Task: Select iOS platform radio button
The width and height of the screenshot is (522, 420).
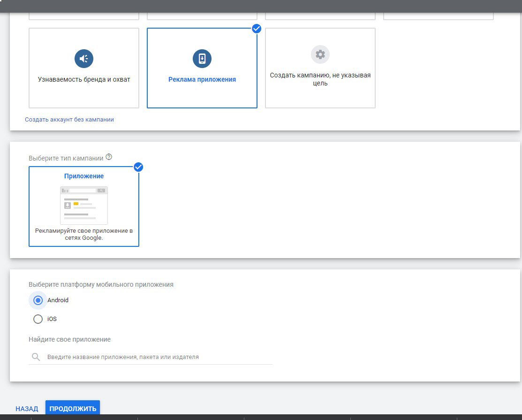Action: pyautogui.click(x=38, y=319)
